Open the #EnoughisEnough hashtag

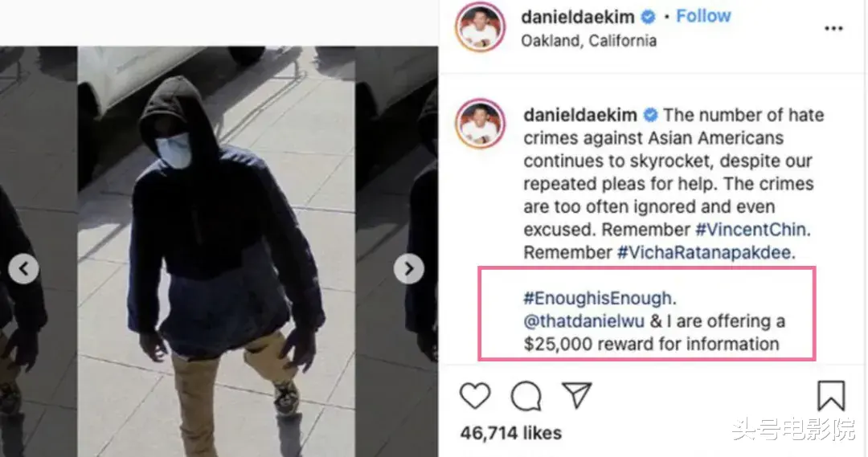tap(597, 298)
